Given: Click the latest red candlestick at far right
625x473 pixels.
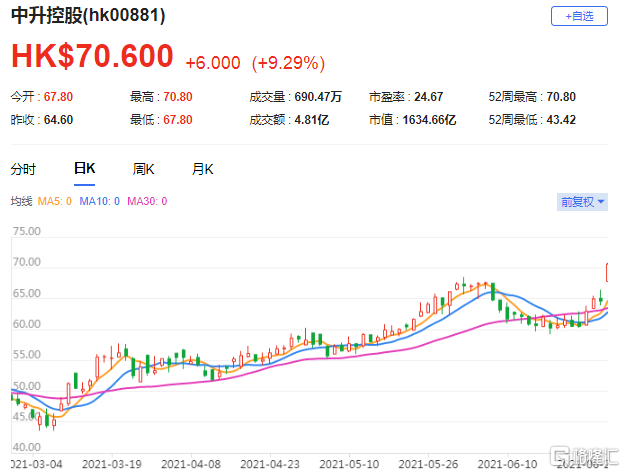Looking at the screenshot, I should coord(609,272).
